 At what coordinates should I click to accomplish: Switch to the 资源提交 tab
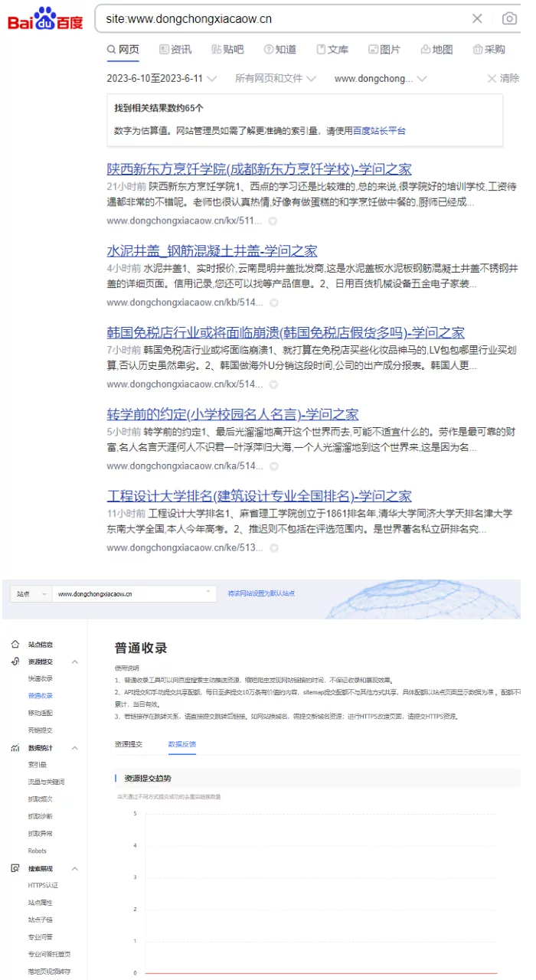pyautogui.click(x=128, y=743)
